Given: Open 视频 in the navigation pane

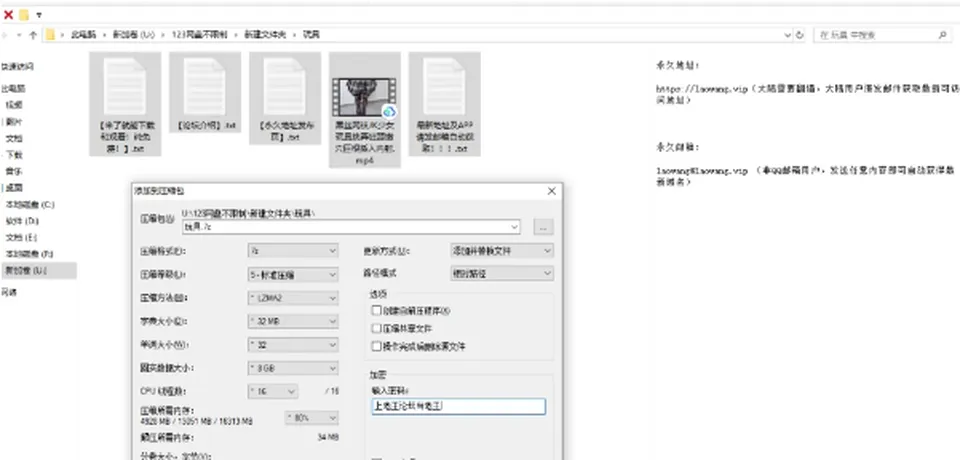Looking at the screenshot, I should (13, 105).
